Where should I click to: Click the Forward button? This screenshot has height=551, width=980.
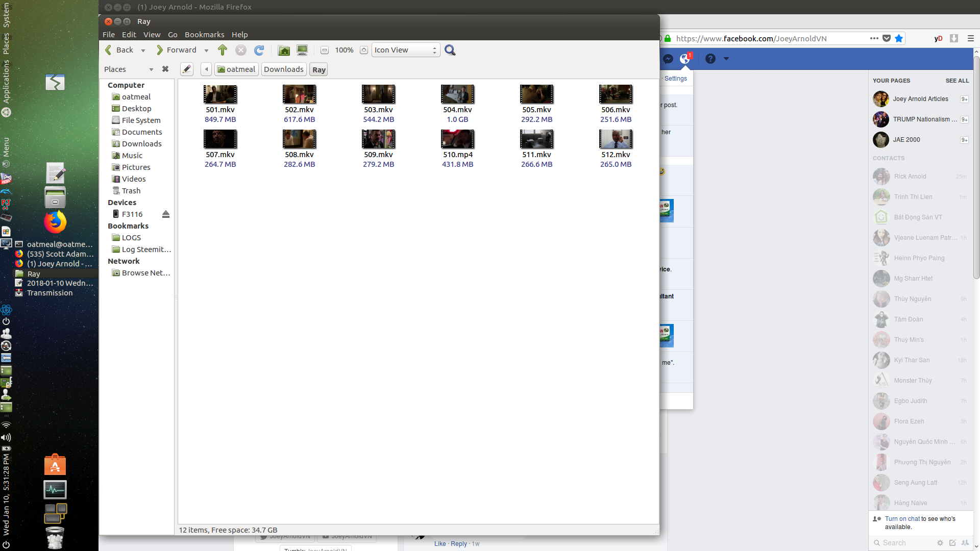tap(176, 50)
